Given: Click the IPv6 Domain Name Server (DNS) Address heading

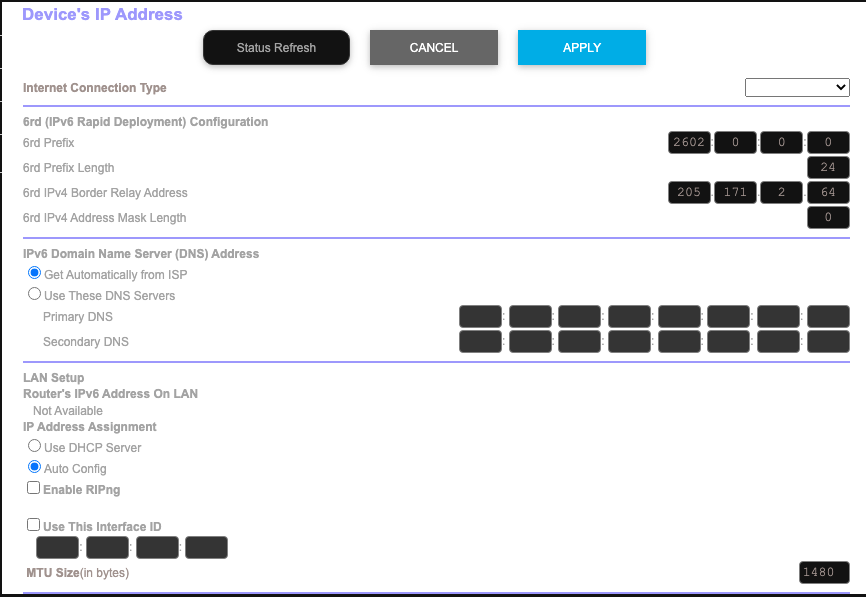Looking at the screenshot, I should [x=141, y=253].
